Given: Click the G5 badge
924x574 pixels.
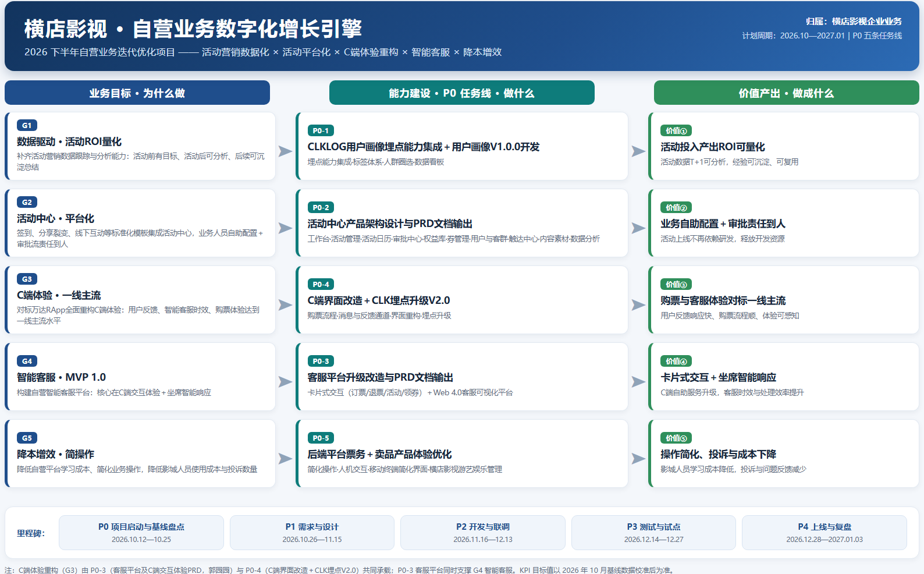Looking at the screenshot, I should click(x=27, y=438).
